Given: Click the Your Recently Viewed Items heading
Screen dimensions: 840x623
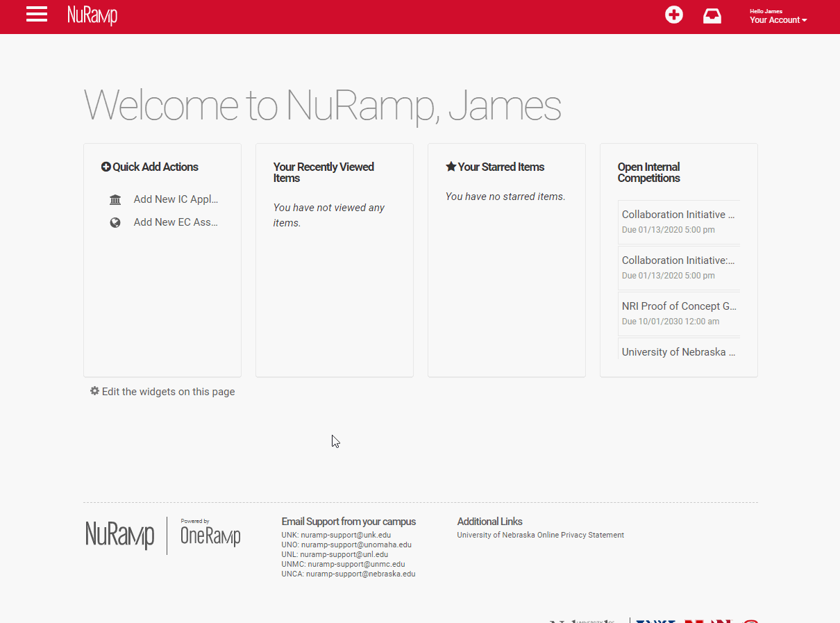Looking at the screenshot, I should pos(324,172).
